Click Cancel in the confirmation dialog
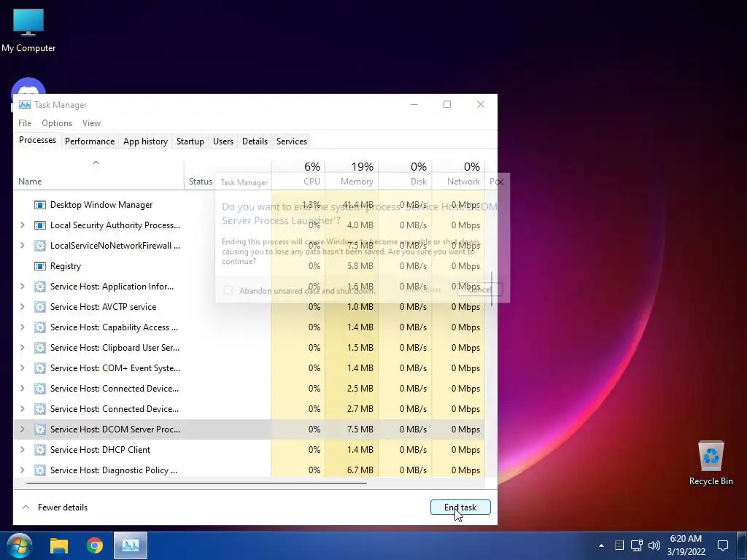The width and height of the screenshot is (747, 560). coord(479,289)
